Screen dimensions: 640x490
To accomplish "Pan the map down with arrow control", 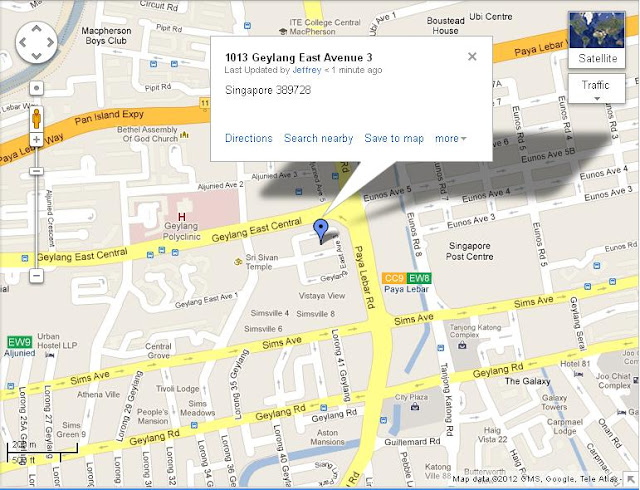I will click(36, 56).
